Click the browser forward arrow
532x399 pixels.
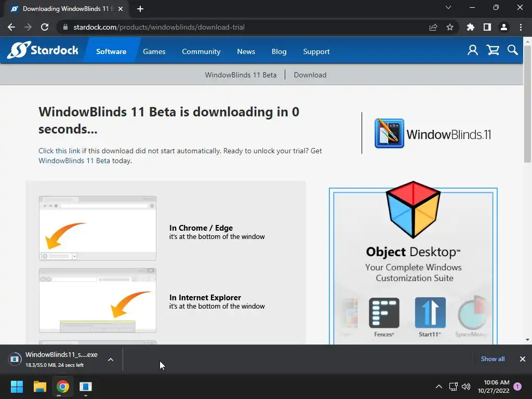pyautogui.click(x=28, y=27)
